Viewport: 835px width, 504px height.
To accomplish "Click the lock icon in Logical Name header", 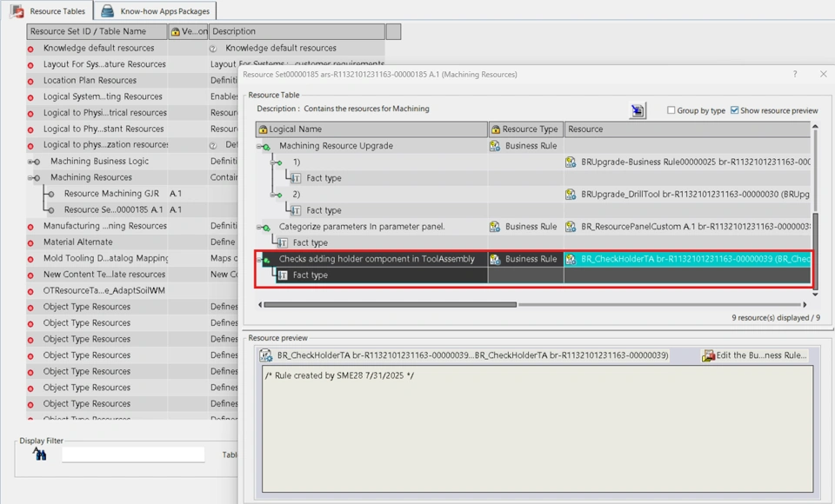I will (x=263, y=129).
